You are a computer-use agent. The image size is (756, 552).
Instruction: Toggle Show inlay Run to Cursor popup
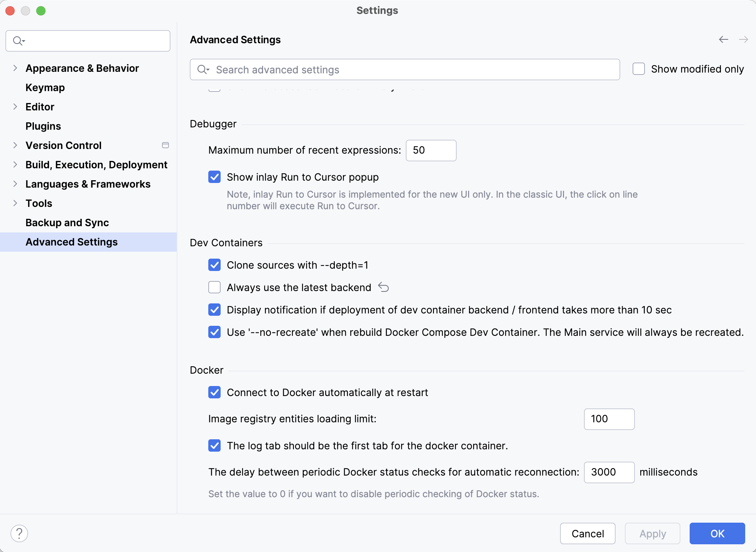[x=214, y=177]
